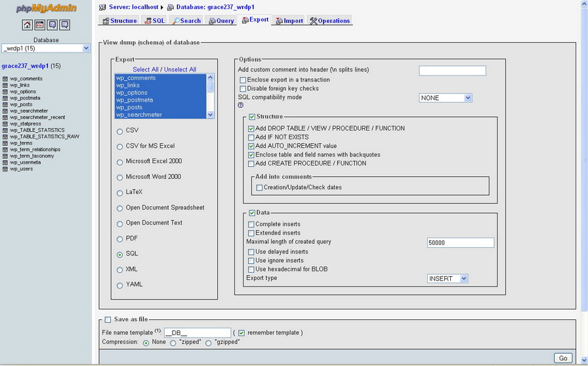
Task: Check the Save as file option
Action: [x=108, y=319]
